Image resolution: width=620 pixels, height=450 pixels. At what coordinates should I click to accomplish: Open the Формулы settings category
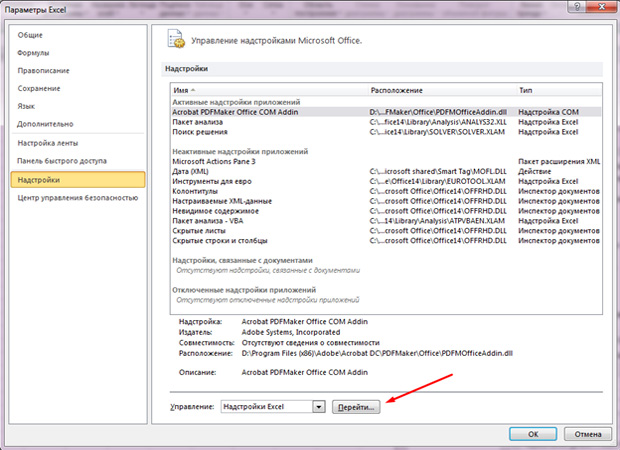click(33, 53)
